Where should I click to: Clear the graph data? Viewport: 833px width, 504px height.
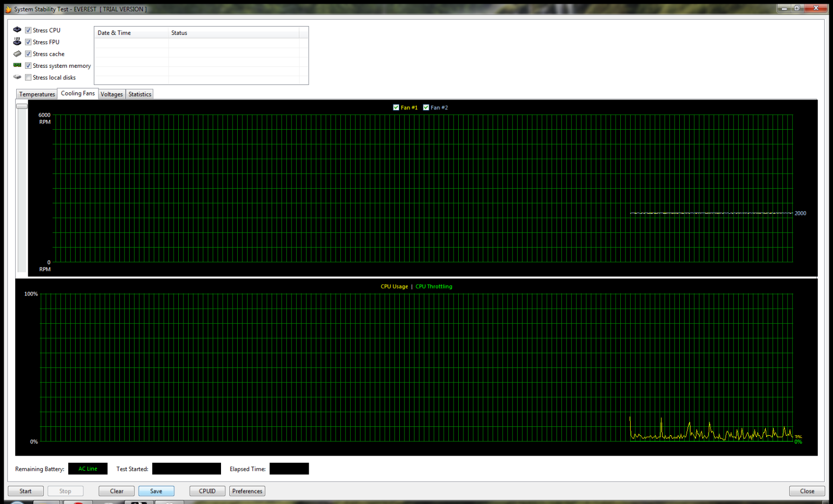pyautogui.click(x=117, y=491)
